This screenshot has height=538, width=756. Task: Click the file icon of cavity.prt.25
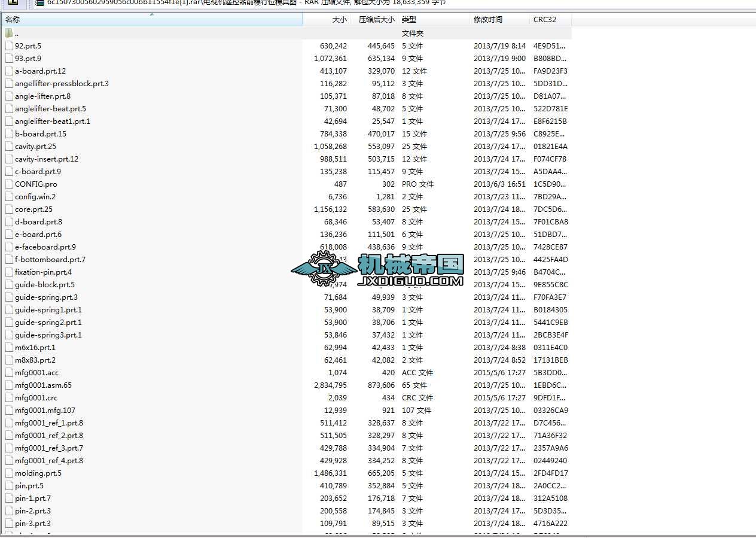point(9,147)
